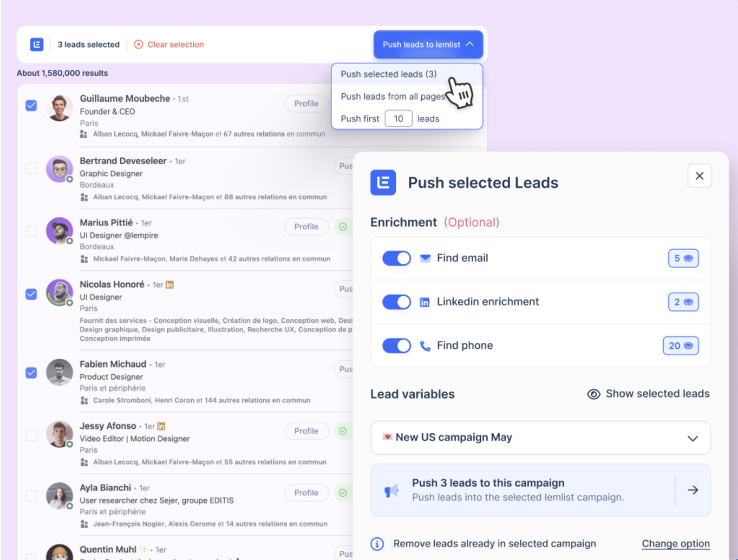
Task: Collapse the Push leads to lemlist dropdown
Action: (428, 44)
